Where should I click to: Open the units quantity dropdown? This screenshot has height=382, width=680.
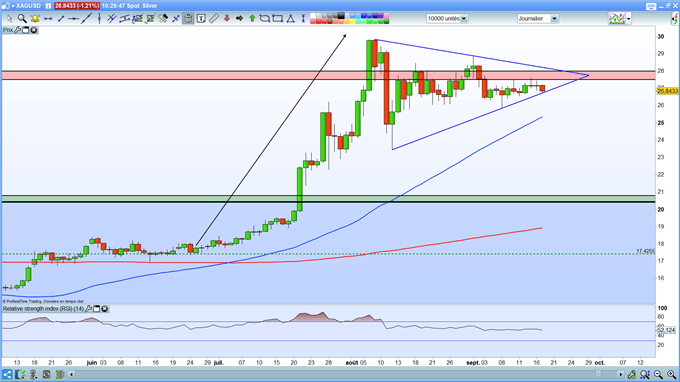pos(464,19)
